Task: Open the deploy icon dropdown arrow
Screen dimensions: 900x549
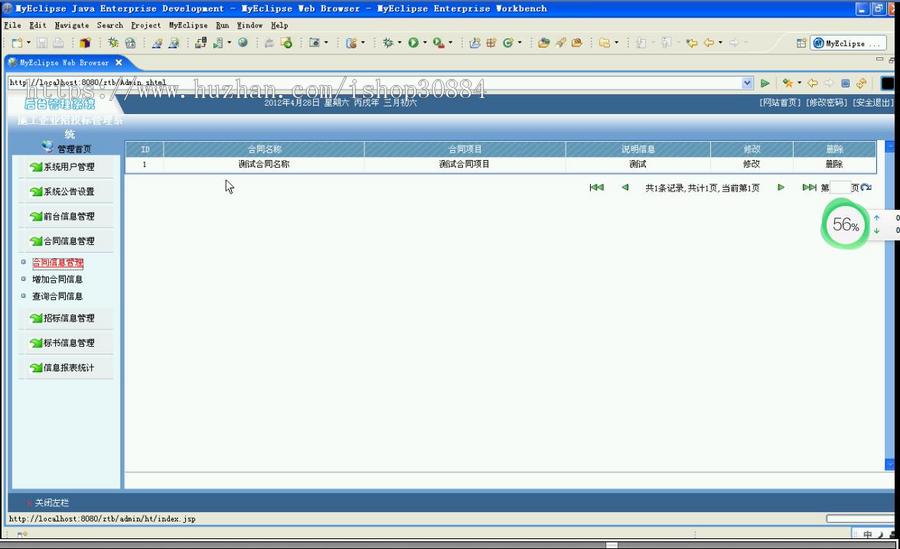Action: tap(229, 43)
